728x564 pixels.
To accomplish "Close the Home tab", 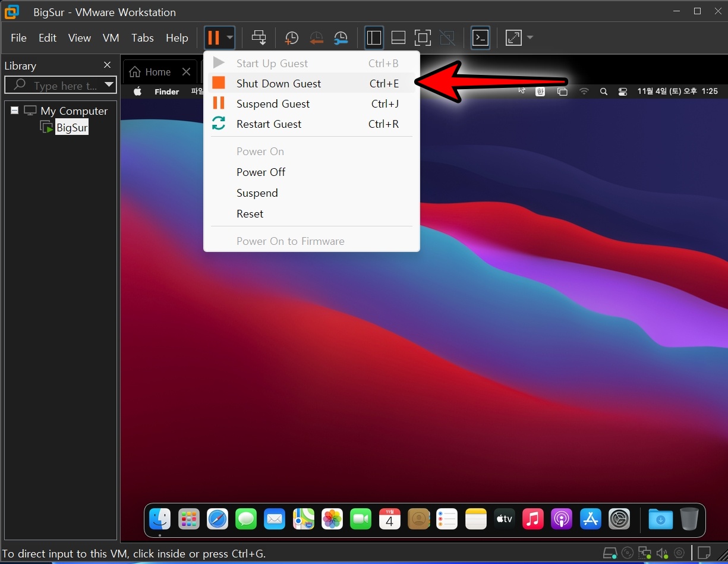I will pos(186,72).
